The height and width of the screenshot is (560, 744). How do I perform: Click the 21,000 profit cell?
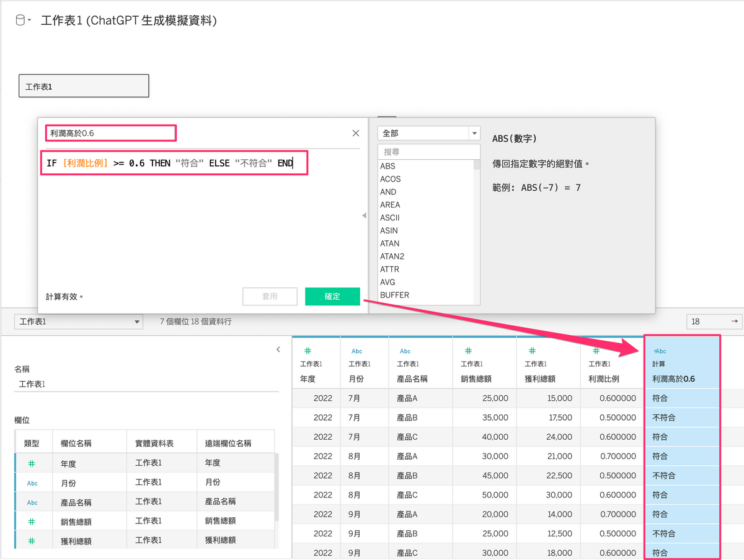point(548,456)
